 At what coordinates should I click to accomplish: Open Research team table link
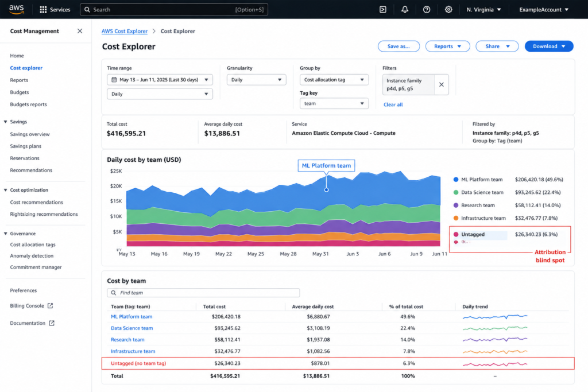[x=127, y=340]
